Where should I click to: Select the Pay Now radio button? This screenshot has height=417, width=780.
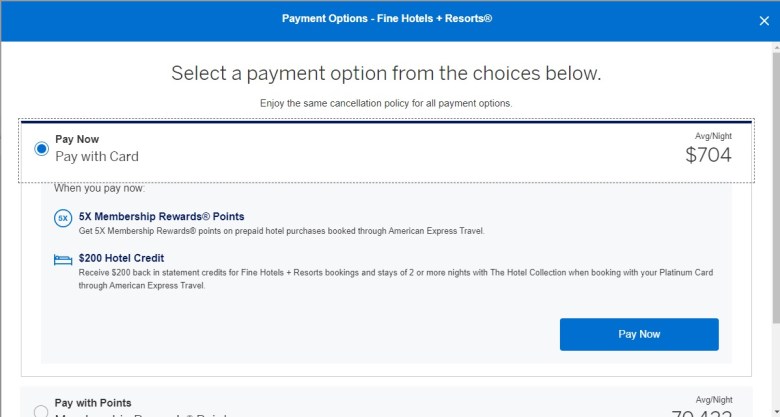41,149
